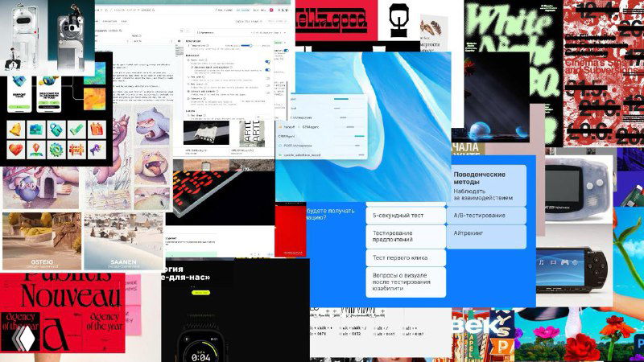Select the green checkmark 3D icon

point(76,130)
